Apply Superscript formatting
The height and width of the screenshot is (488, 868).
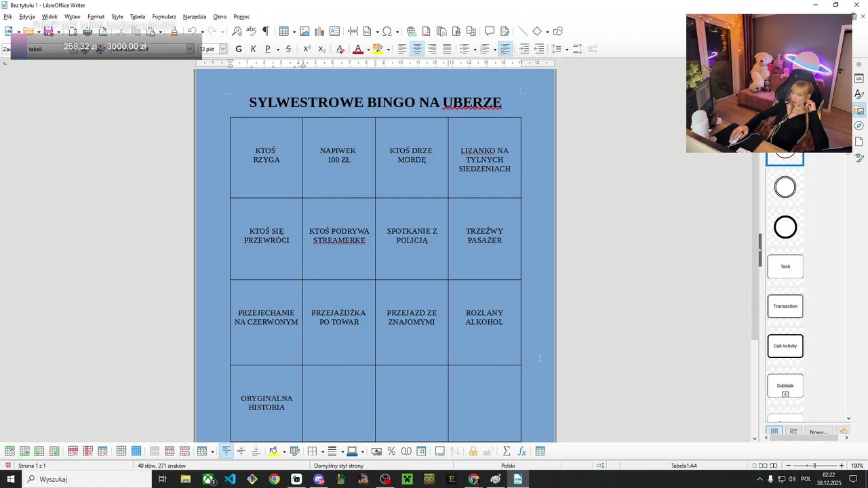(307, 49)
